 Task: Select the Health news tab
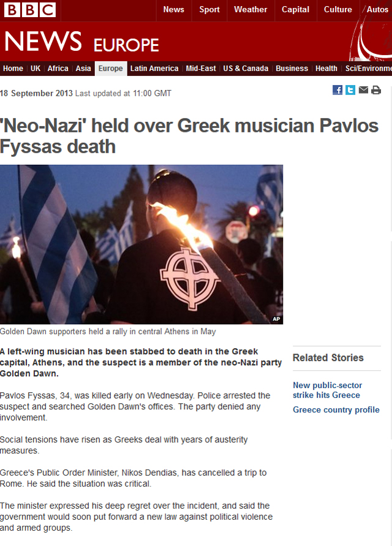(326, 69)
